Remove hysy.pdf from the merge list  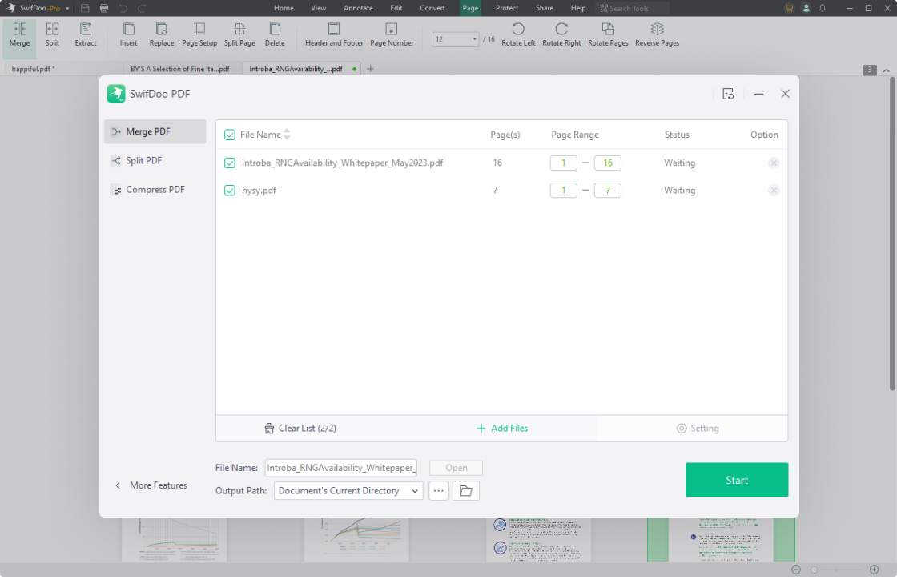click(x=774, y=191)
